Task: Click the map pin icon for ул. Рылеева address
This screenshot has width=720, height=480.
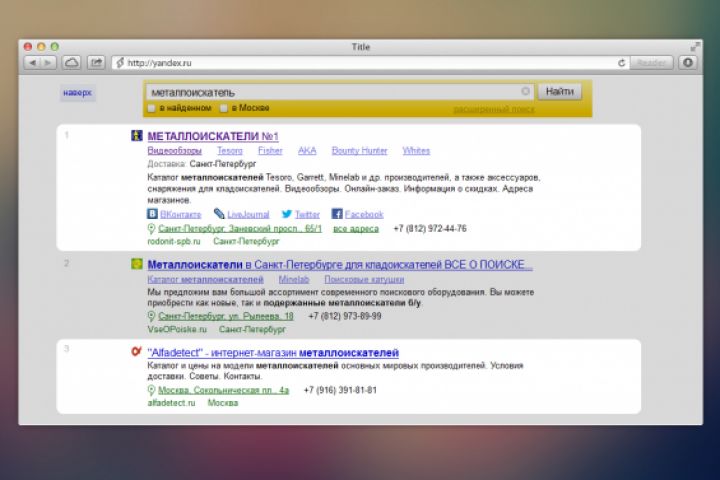Action: click(151, 316)
